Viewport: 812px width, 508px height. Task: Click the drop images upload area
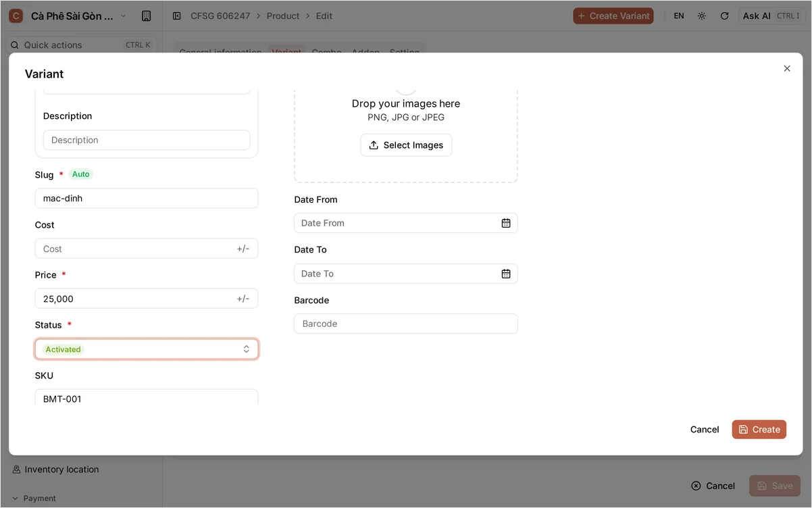point(406,135)
